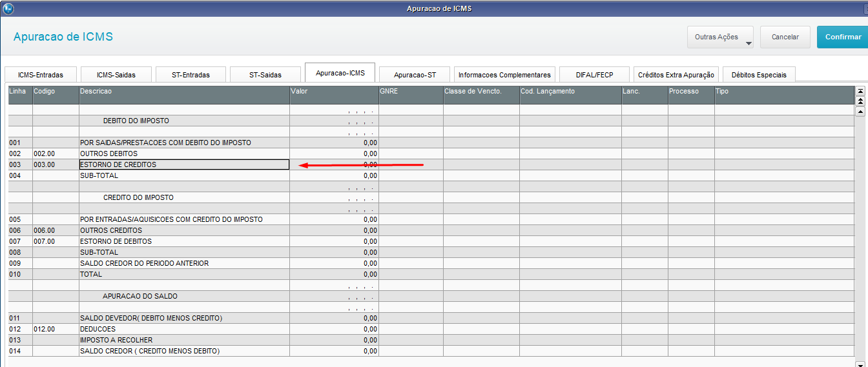868x367 pixels.
Task: Click the Valor cell of DEDUCOES
Action: pos(334,329)
